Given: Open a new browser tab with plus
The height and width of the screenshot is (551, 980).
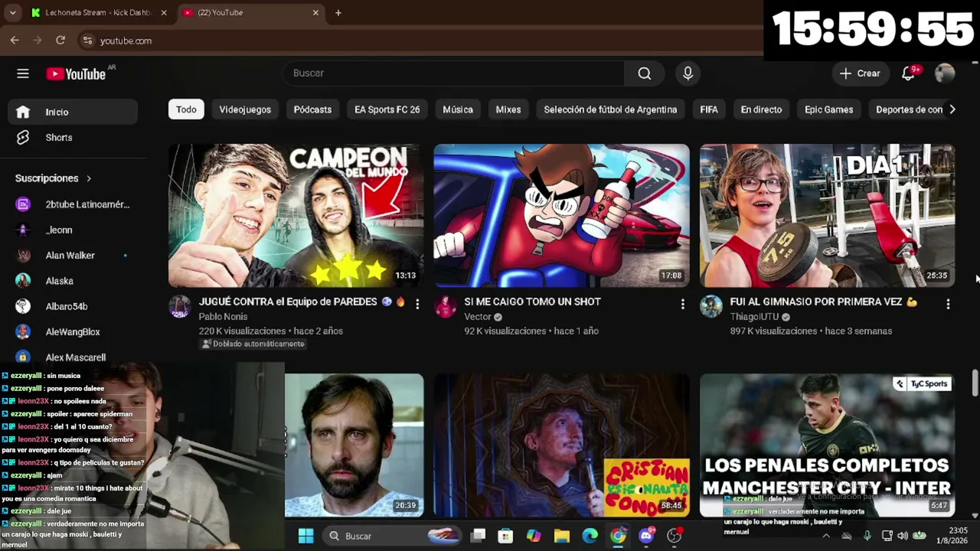Looking at the screenshot, I should click(338, 13).
